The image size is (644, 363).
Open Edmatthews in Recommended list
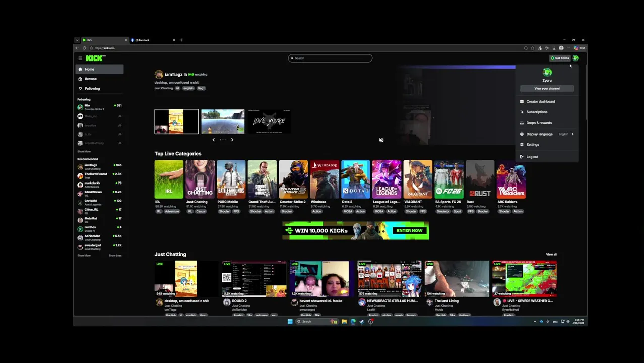tap(99, 193)
